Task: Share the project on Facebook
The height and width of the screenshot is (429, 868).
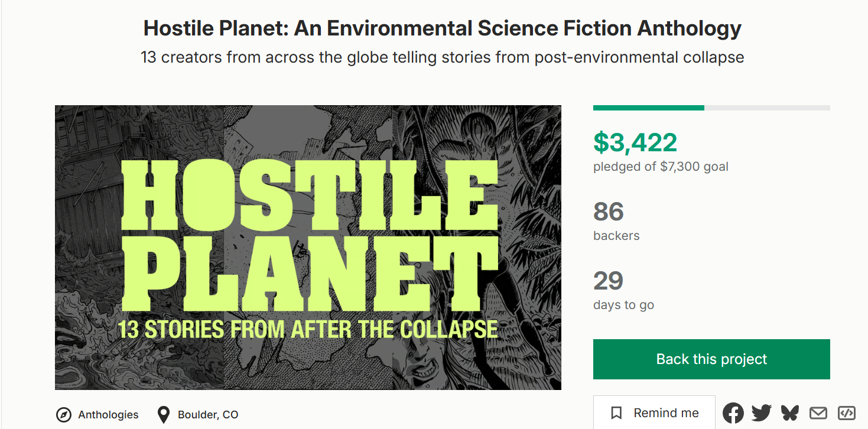Action: coord(733,413)
